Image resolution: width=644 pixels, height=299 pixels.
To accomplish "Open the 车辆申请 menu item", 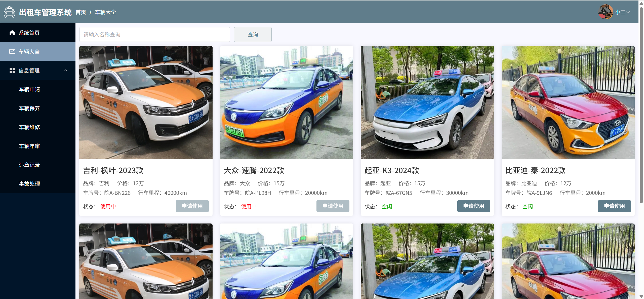I will pos(29,89).
